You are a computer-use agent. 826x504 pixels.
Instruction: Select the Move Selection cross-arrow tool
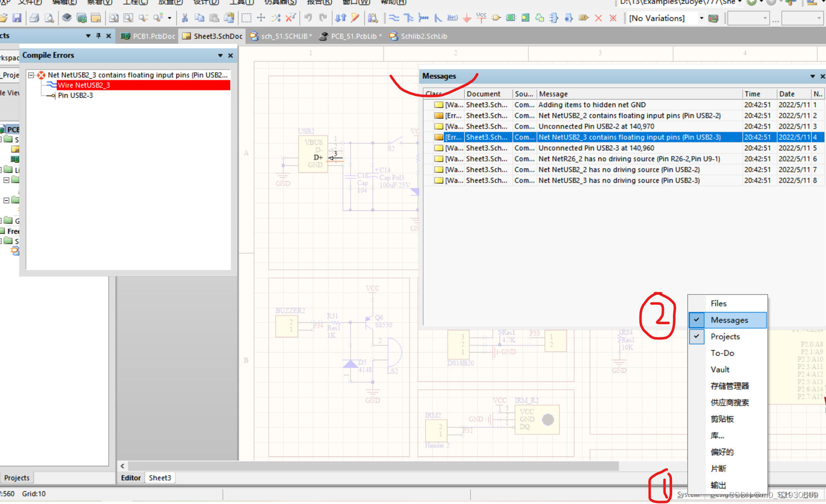coord(261,18)
